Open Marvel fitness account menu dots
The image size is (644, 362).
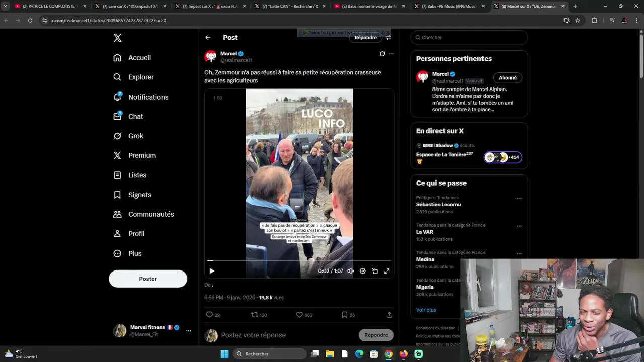pos(189,331)
